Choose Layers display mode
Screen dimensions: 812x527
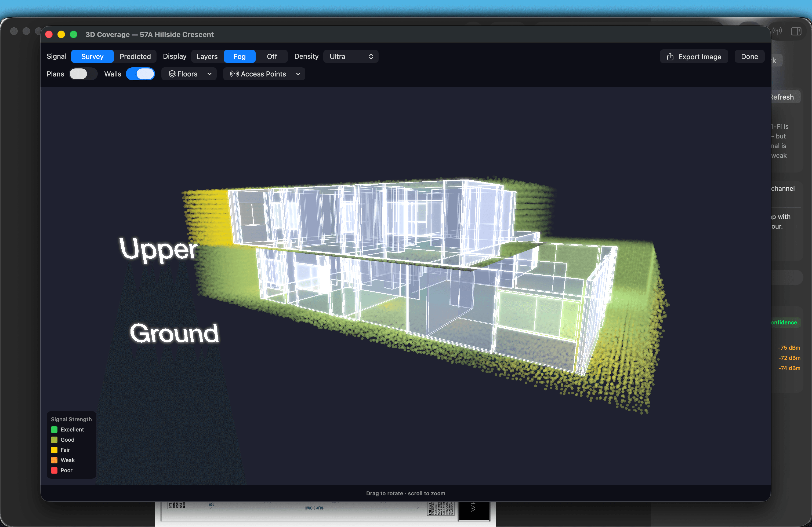[207, 56]
